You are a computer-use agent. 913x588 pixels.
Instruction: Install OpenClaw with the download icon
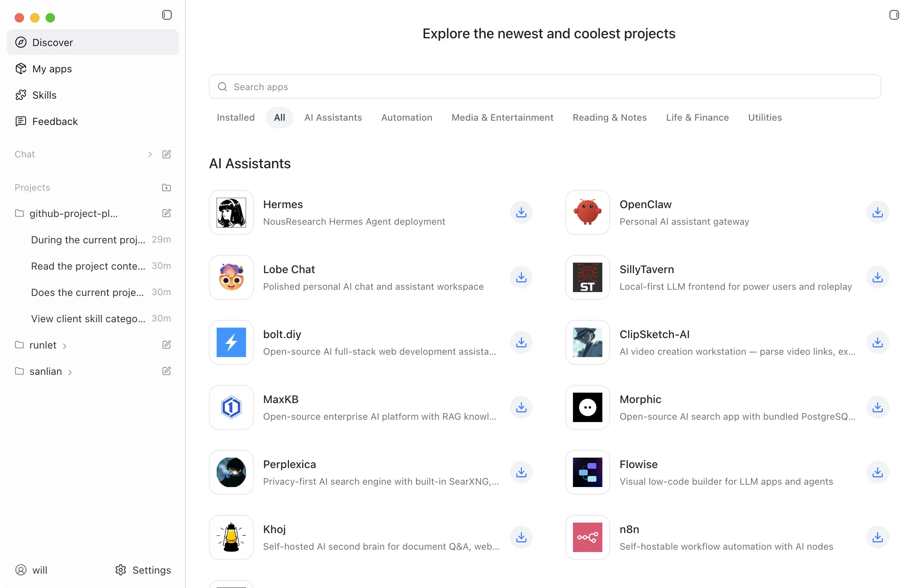coord(877,212)
